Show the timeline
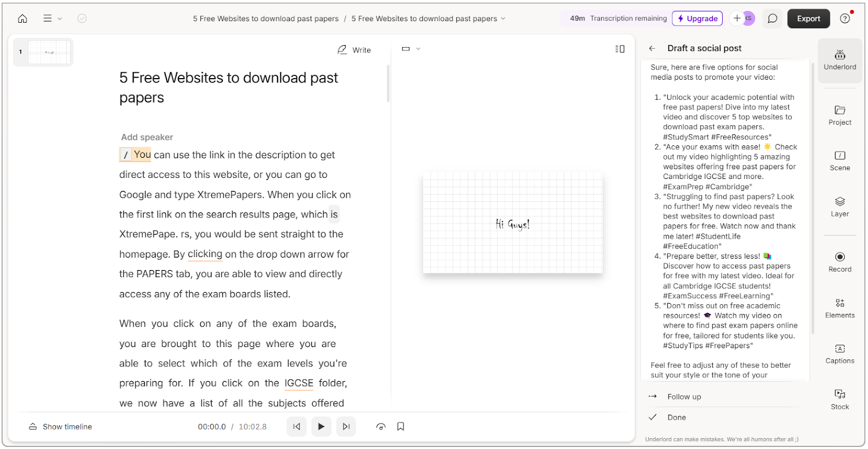The height and width of the screenshot is (449, 868). [x=60, y=427]
